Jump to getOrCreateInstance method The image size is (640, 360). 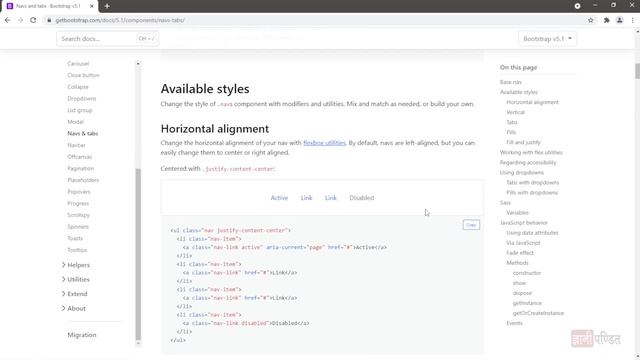pyautogui.click(x=538, y=313)
